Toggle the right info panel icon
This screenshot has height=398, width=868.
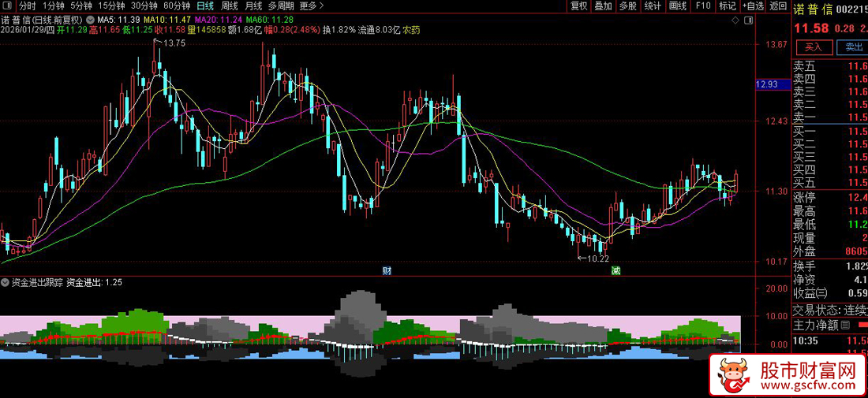tap(747, 20)
